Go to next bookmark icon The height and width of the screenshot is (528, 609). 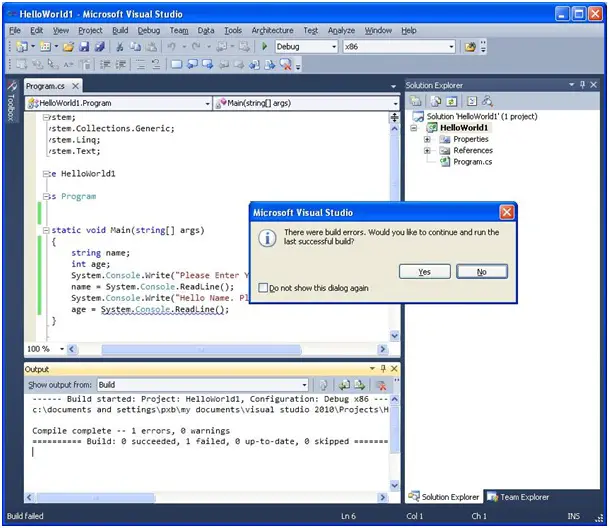[x=207, y=64]
